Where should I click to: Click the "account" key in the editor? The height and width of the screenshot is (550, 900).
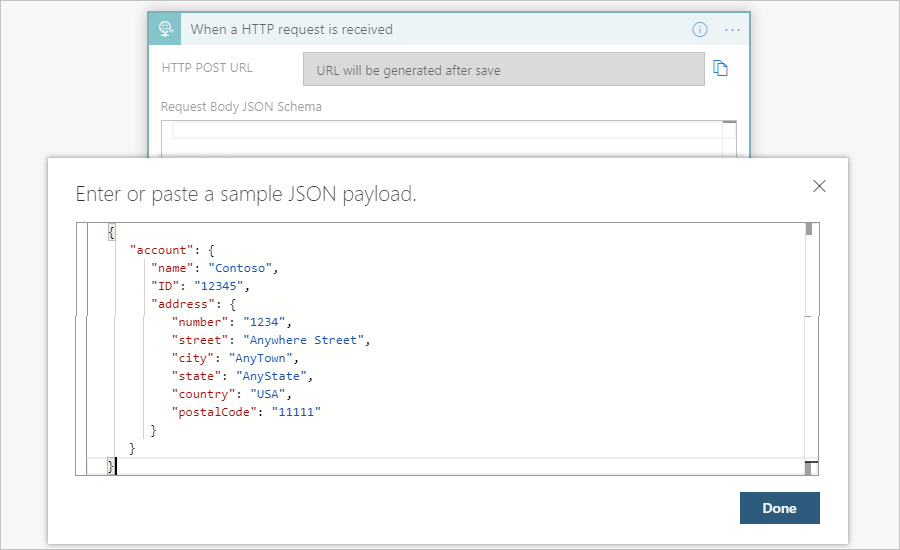click(159, 250)
